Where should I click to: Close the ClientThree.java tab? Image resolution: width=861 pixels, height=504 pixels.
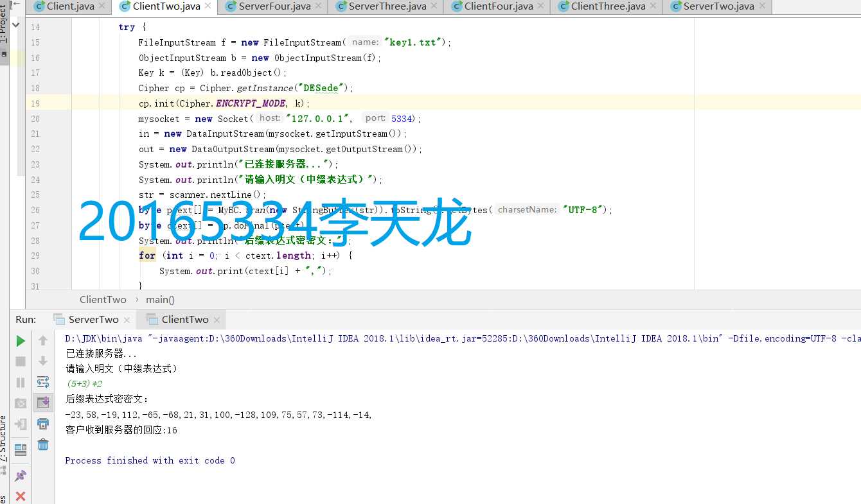654,6
